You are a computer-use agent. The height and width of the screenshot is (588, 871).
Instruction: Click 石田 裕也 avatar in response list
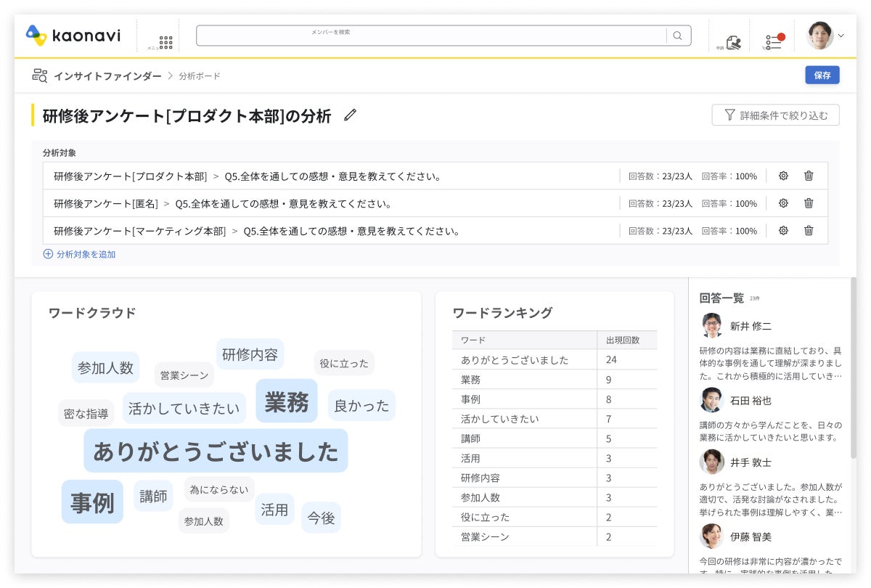click(712, 400)
